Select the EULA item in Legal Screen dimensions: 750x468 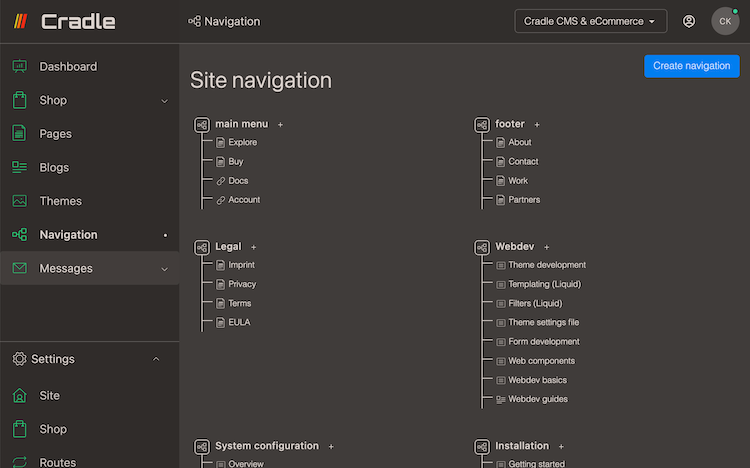point(239,322)
